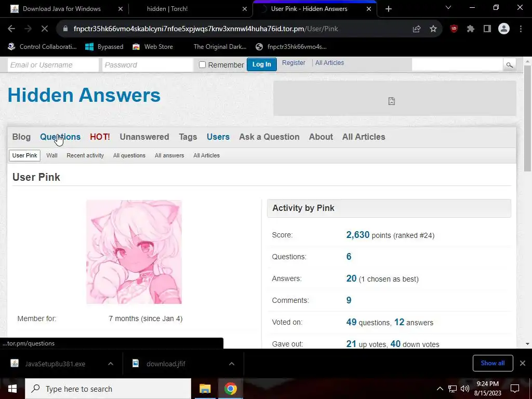532x399 pixels.
Task: Toggle the browser side panel icon
Action: (x=487, y=29)
